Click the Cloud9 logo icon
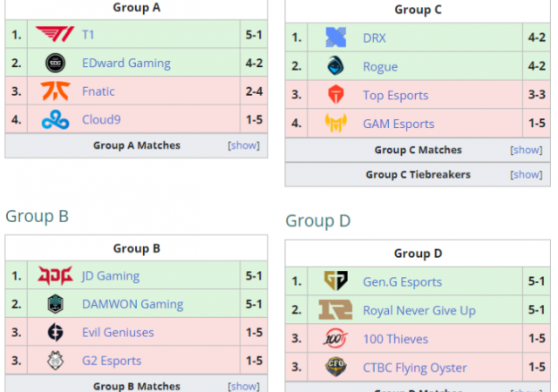The height and width of the screenshot is (392, 558). tap(56, 119)
